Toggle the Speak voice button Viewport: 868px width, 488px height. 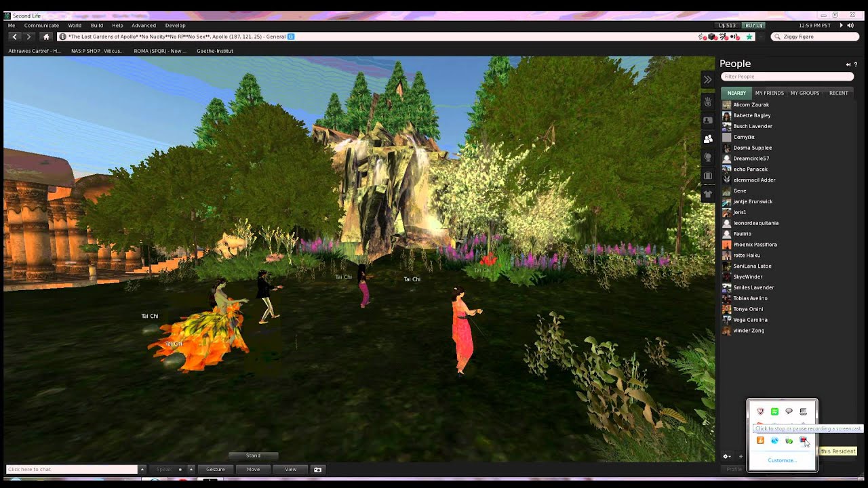168,469
